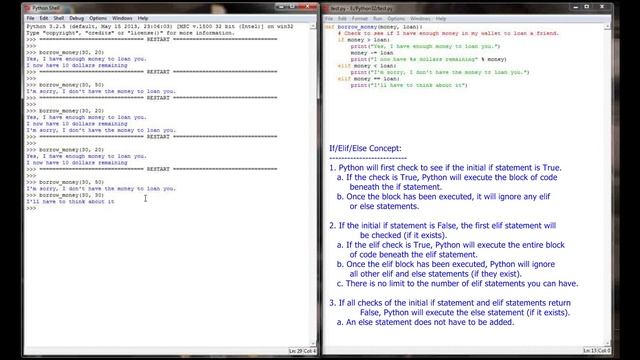Click the empty last >>> prompt in the shell
640x360 pixels.
click(x=31, y=208)
